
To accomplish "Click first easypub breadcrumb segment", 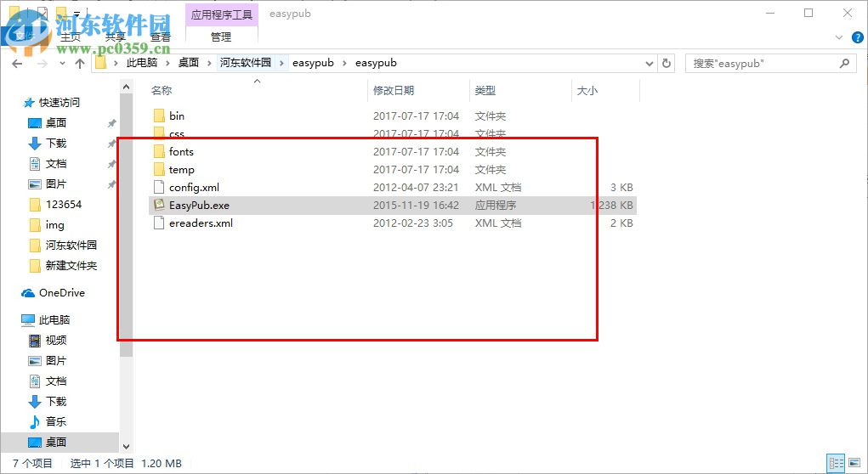I will point(313,63).
